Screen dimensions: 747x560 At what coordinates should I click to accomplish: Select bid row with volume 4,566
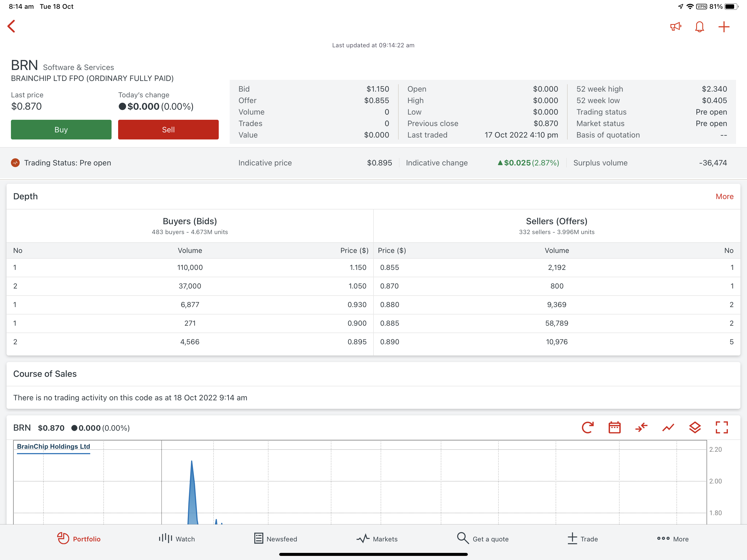click(190, 342)
